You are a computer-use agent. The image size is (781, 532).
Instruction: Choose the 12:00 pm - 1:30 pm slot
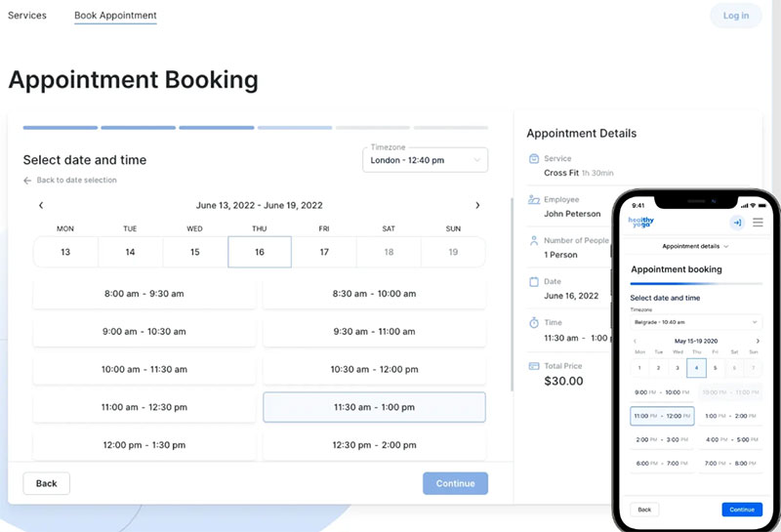point(144,445)
